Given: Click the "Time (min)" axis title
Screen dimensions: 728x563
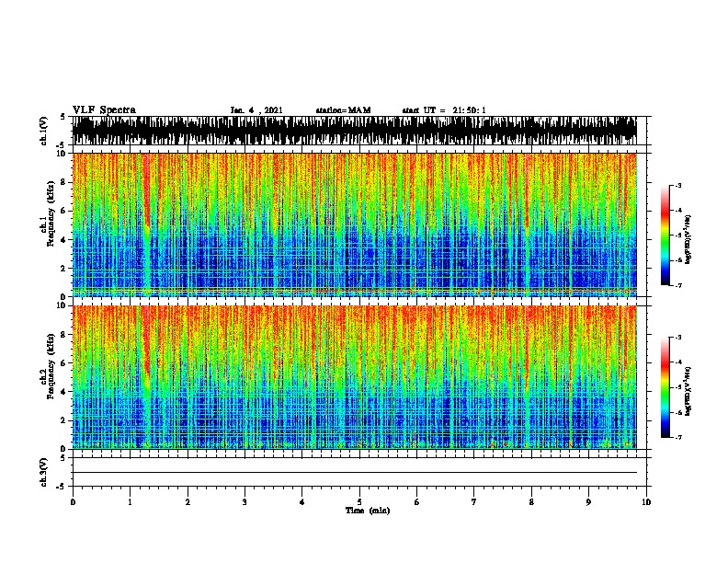Looking at the screenshot, I should [368, 511].
